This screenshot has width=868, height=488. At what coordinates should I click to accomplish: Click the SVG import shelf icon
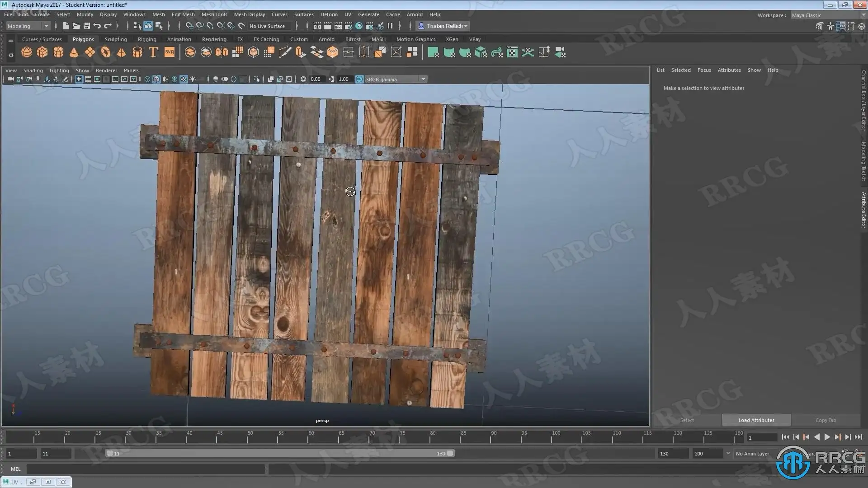[170, 52]
